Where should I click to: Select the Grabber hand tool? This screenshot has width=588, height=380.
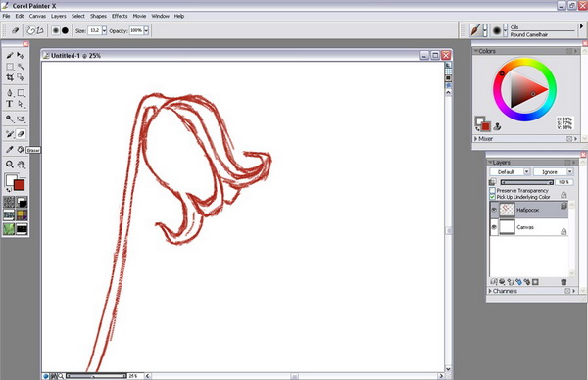pyautogui.click(x=21, y=165)
